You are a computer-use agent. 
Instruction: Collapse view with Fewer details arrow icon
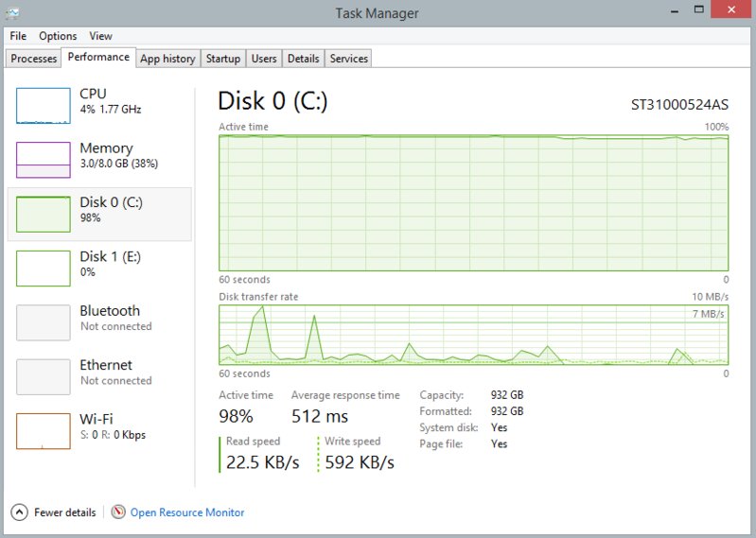click(19, 512)
